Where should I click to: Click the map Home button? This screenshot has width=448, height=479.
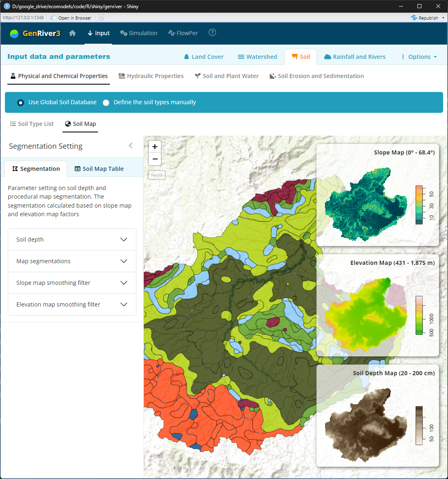tap(156, 175)
